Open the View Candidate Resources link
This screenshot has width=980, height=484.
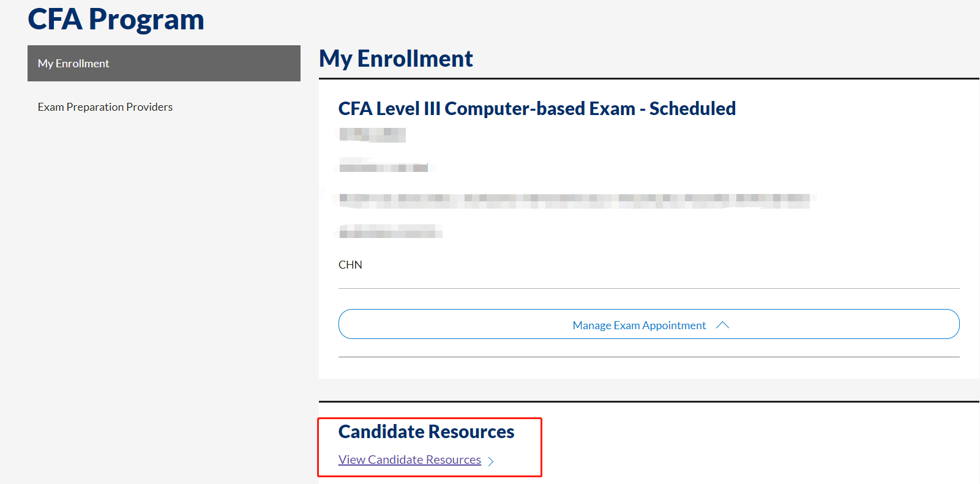410,460
